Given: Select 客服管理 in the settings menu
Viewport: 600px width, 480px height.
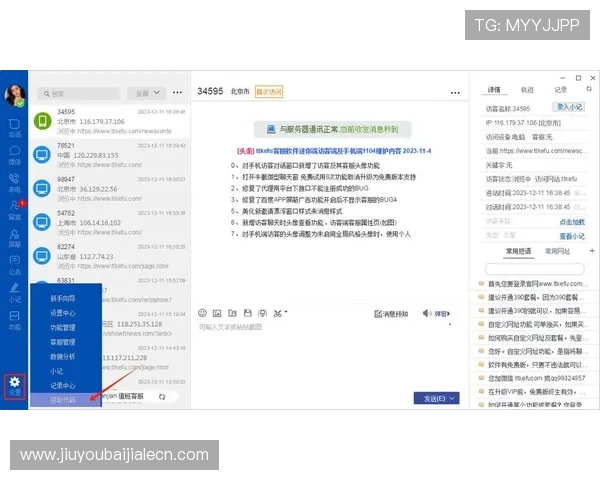Looking at the screenshot, I should tap(63, 342).
